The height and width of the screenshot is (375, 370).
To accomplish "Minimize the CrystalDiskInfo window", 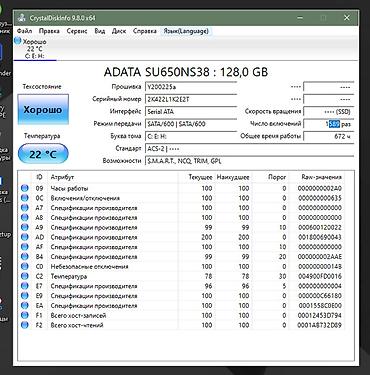I will pos(300,18).
